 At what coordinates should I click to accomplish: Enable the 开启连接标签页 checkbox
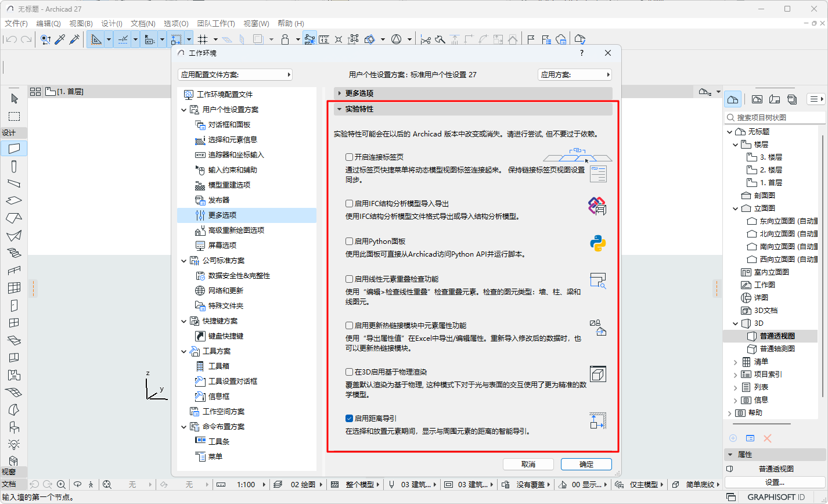[x=349, y=157]
